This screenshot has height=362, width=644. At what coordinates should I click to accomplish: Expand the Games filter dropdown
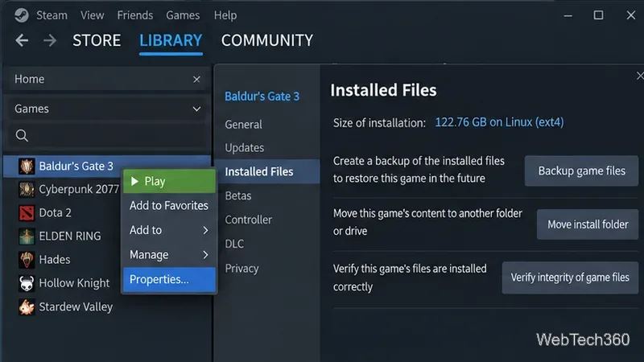[x=196, y=109]
